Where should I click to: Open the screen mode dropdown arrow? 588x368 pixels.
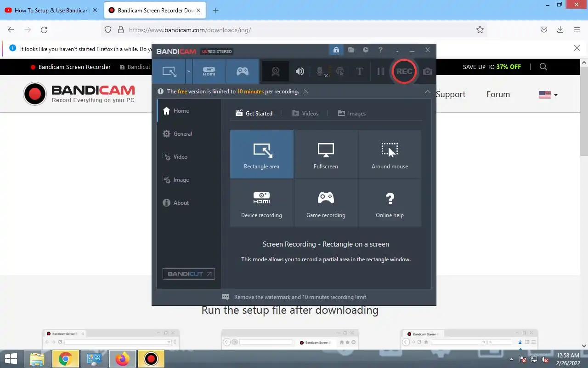pos(188,71)
